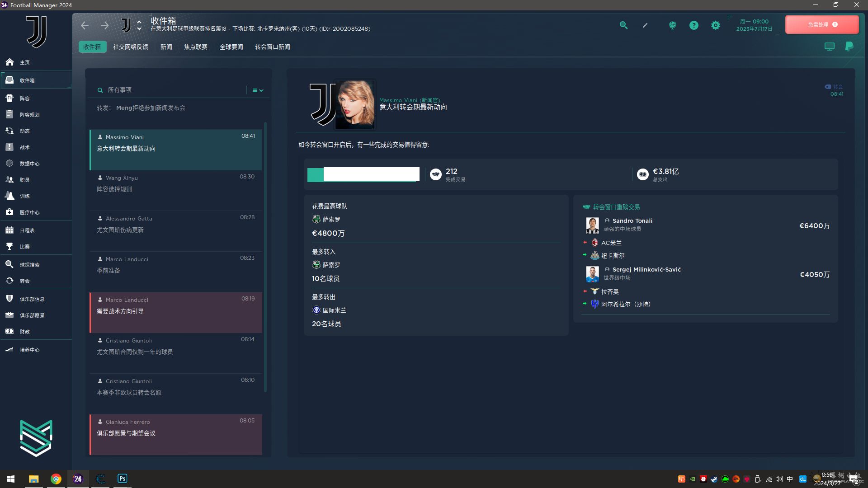
Task: Switch to 全球要闻 tab
Action: (x=231, y=47)
